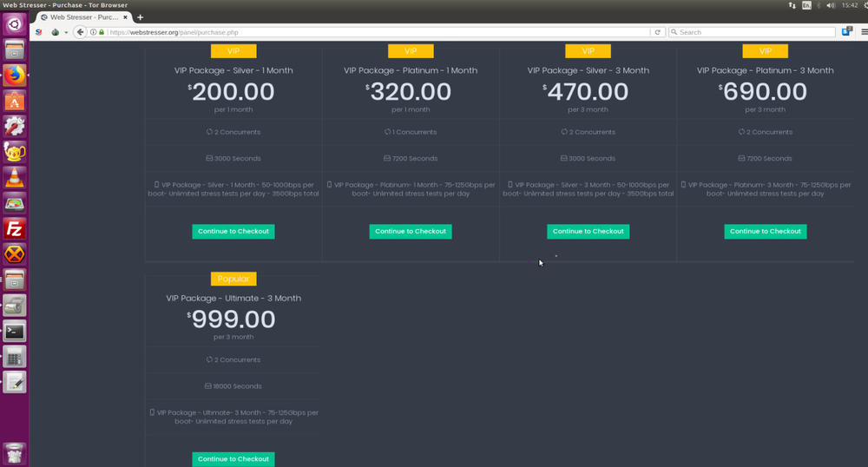The width and height of the screenshot is (868, 467).
Task: Open the Calculator from the launcher
Action: point(15,357)
